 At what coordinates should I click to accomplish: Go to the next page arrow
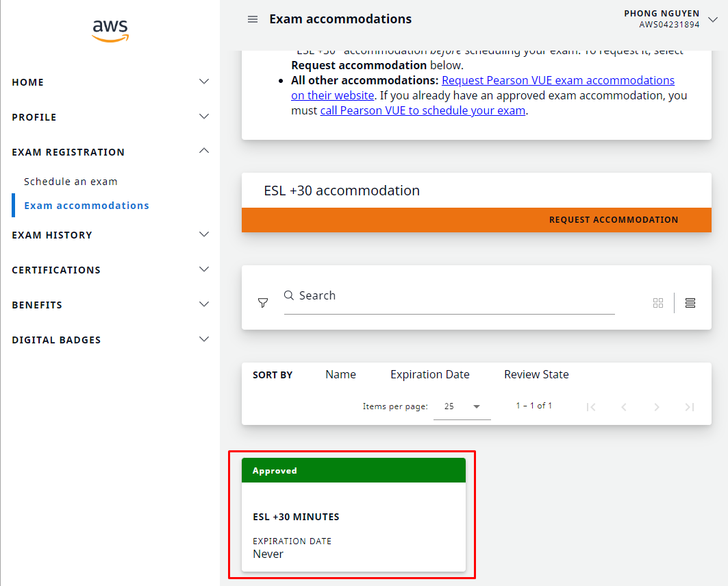click(657, 407)
